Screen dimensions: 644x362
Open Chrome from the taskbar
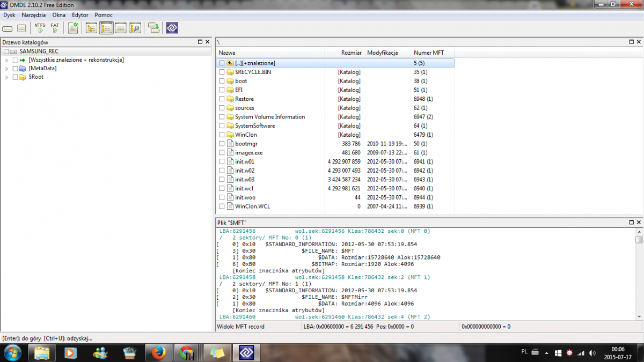coord(187,352)
